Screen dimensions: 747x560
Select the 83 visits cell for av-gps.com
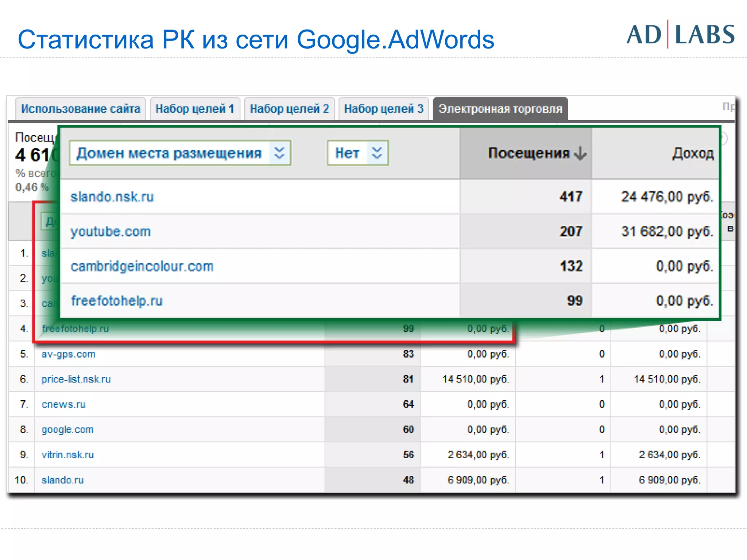(372, 354)
